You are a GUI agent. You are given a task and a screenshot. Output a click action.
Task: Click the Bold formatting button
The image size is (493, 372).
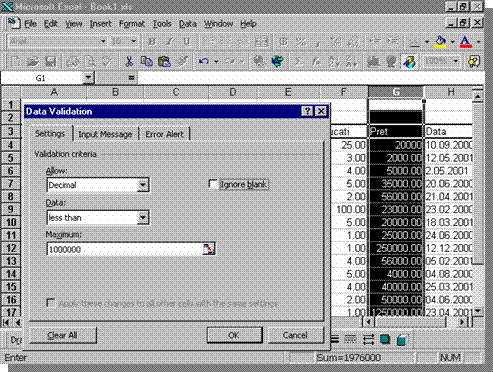point(152,42)
